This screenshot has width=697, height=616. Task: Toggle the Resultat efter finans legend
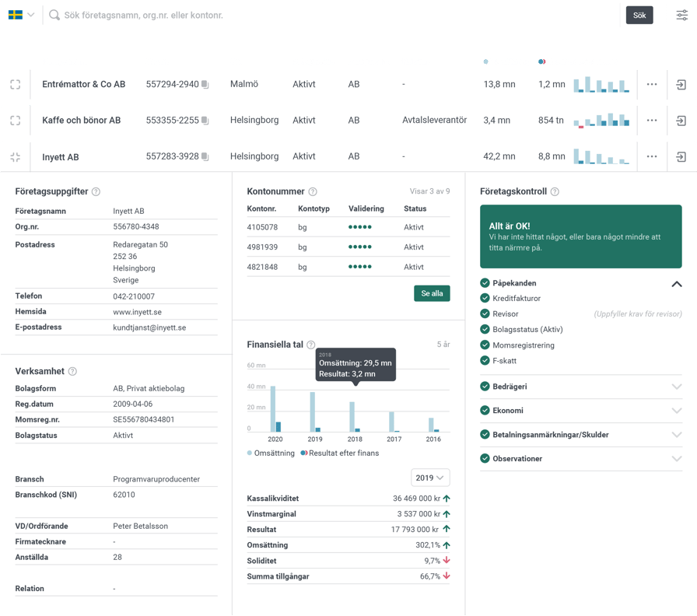(x=340, y=453)
